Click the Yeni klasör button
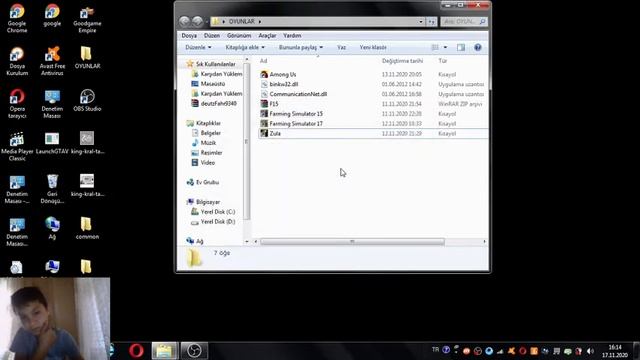 pos(373,47)
